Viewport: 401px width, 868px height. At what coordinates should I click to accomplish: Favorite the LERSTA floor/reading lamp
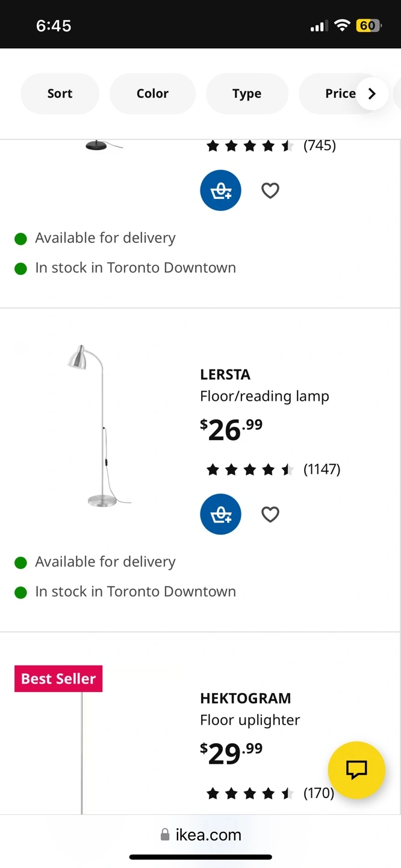click(x=270, y=514)
